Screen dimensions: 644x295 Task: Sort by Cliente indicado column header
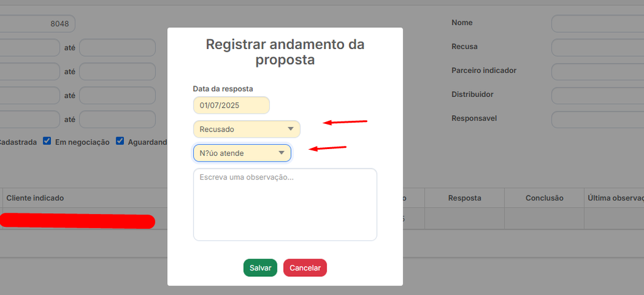tap(35, 198)
